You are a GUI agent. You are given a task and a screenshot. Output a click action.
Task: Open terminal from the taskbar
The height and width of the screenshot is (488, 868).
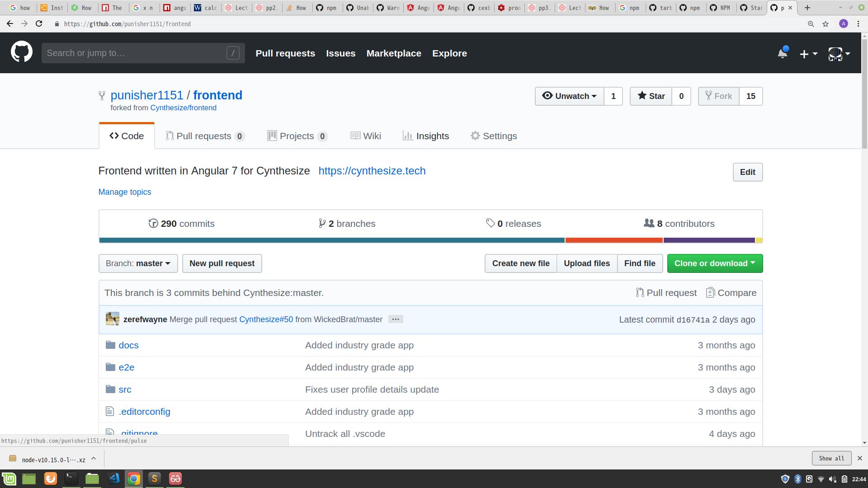click(71, 479)
